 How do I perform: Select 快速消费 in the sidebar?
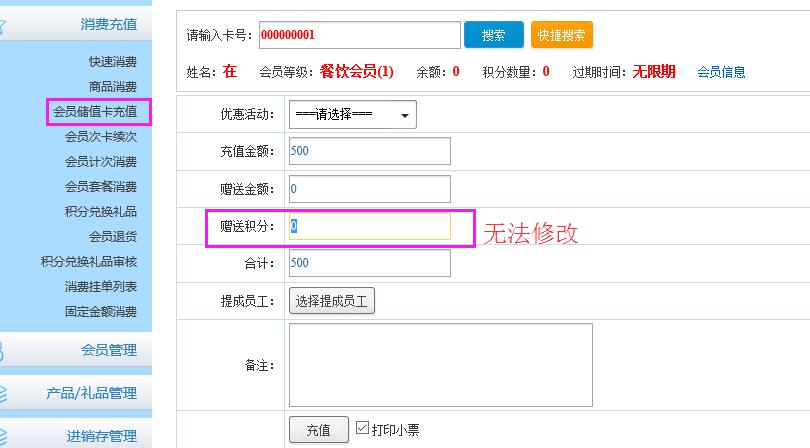pyautogui.click(x=112, y=62)
